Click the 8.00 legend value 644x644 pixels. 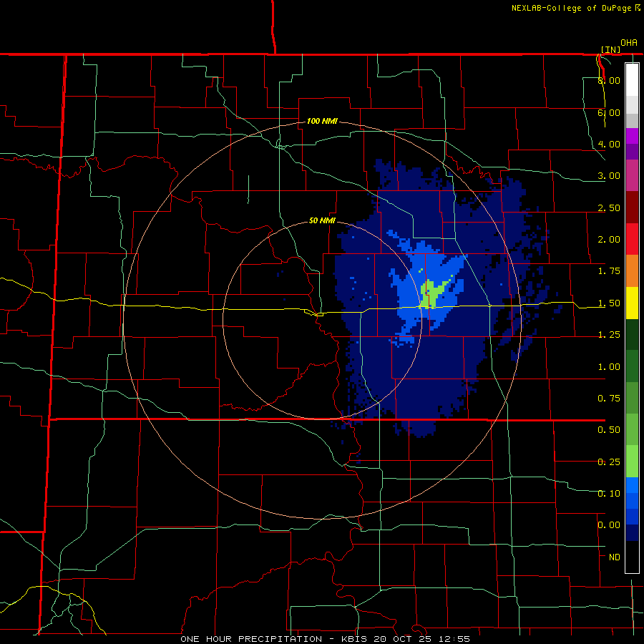609,80
